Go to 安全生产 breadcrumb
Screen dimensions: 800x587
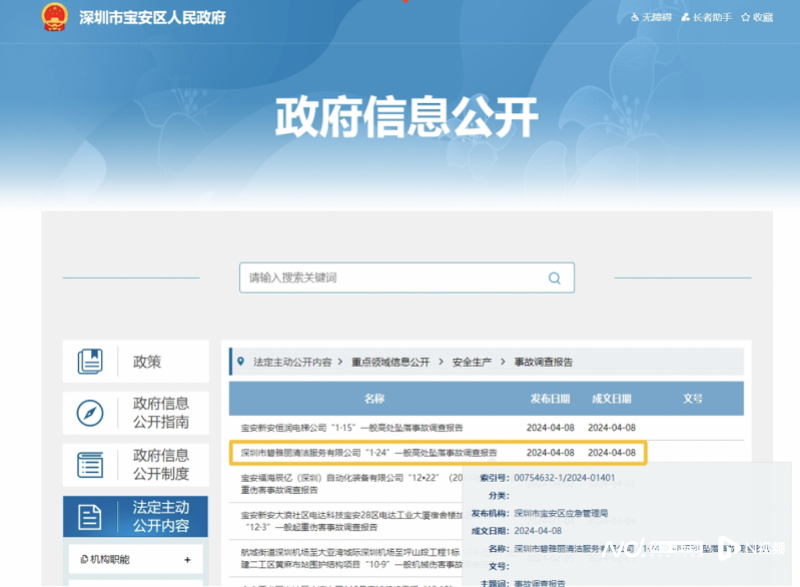[x=471, y=362]
